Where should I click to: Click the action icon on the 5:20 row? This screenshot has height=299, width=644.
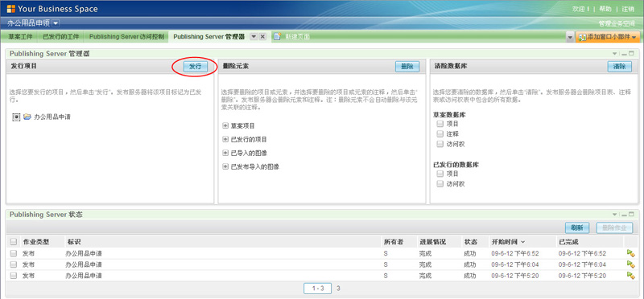point(631,276)
